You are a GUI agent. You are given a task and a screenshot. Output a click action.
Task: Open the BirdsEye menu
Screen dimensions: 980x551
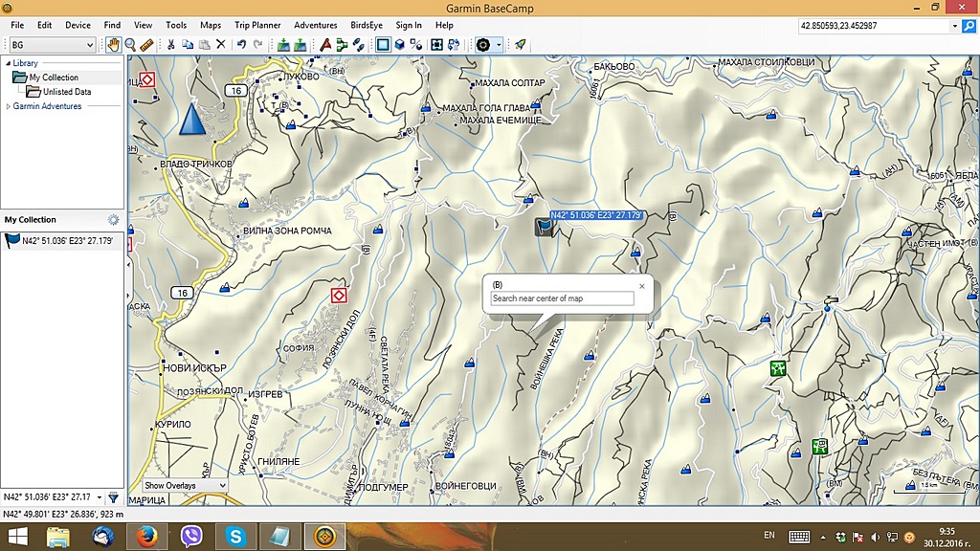pos(367,25)
